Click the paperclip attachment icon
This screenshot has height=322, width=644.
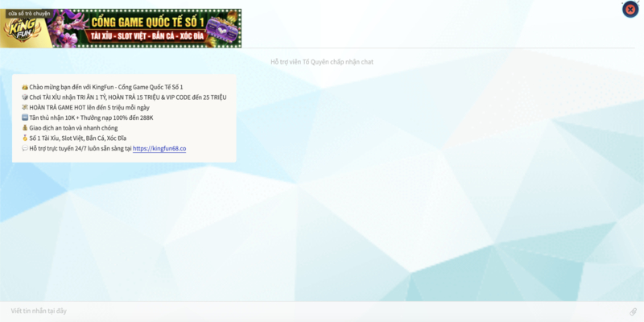point(633,312)
